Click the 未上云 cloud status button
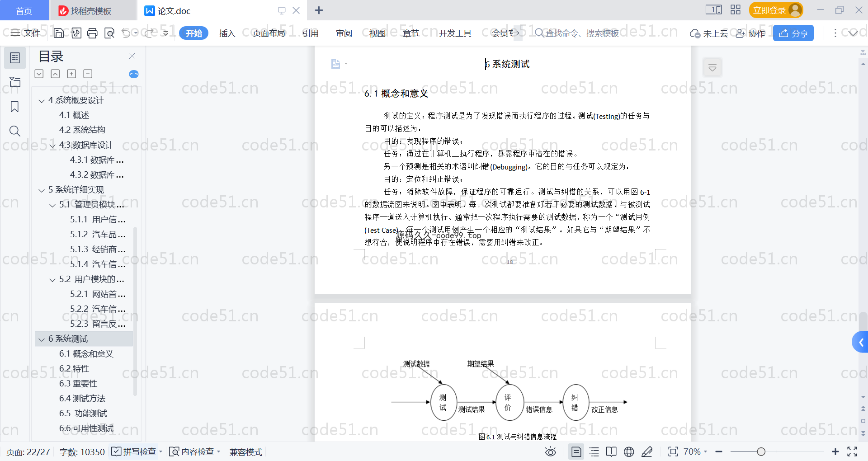This screenshot has width=868, height=461. click(709, 33)
